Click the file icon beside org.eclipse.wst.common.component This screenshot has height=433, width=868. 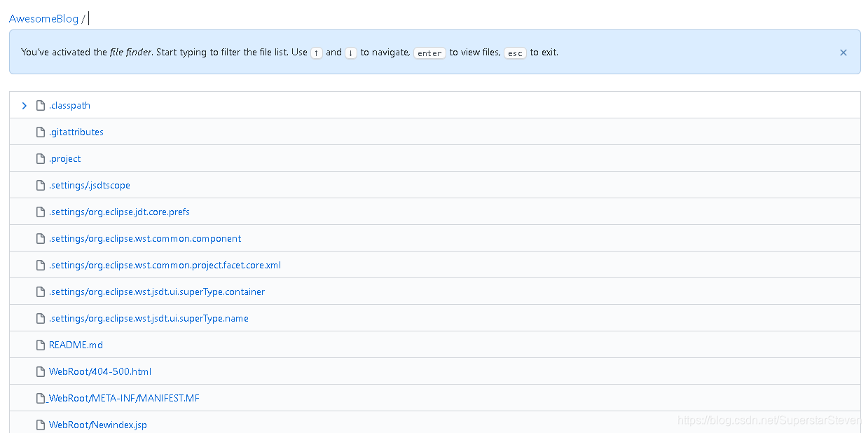pos(41,239)
